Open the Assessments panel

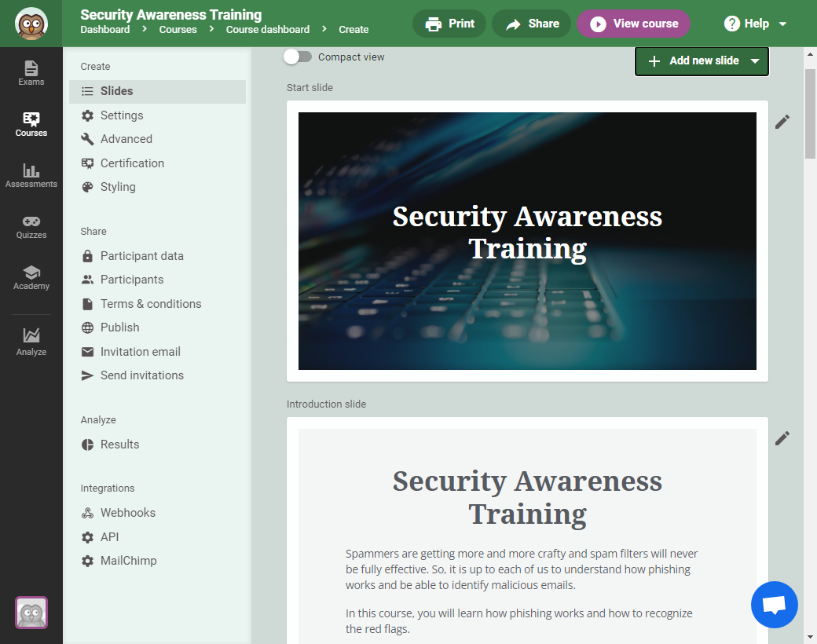31,174
